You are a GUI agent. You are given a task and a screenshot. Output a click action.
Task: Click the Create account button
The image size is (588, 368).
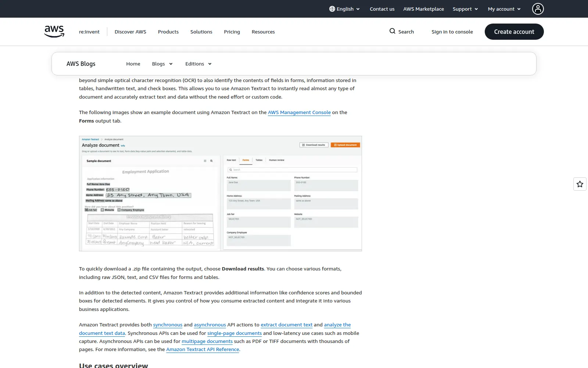tap(514, 32)
